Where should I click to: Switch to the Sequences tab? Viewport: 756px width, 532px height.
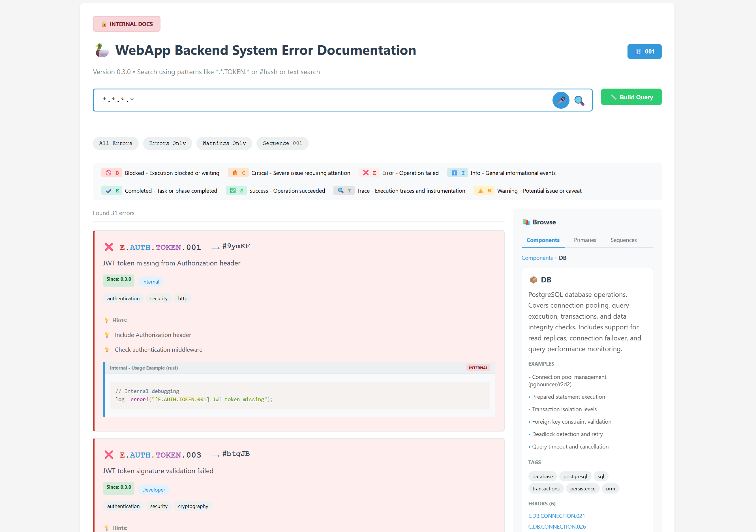(623, 240)
